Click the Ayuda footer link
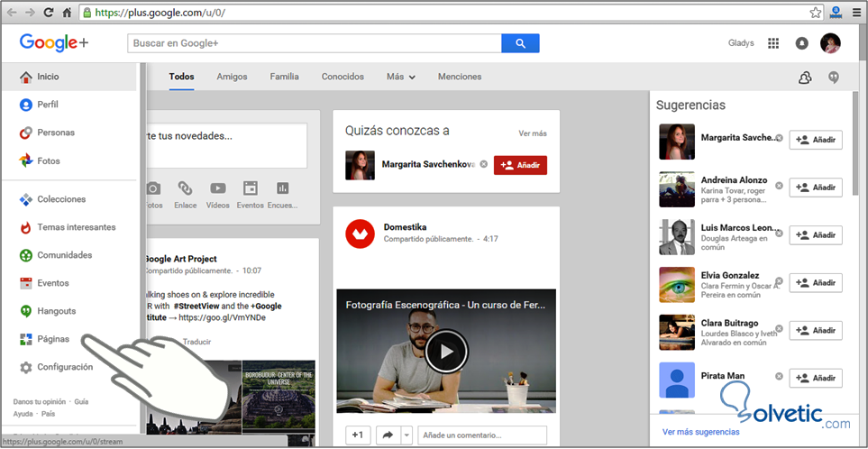The image size is (868, 449). [23, 414]
